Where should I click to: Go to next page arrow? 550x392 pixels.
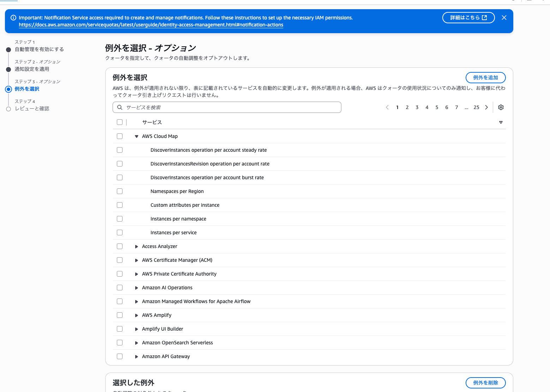click(x=486, y=107)
